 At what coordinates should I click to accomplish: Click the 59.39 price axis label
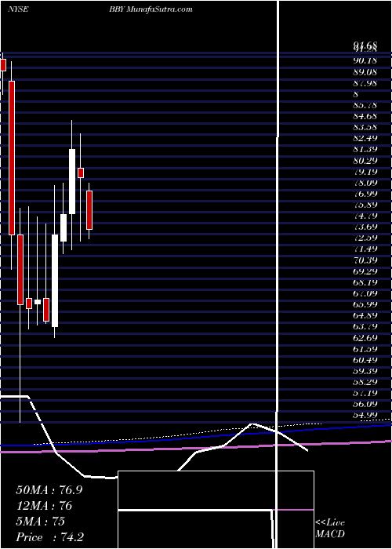pos(365,371)
